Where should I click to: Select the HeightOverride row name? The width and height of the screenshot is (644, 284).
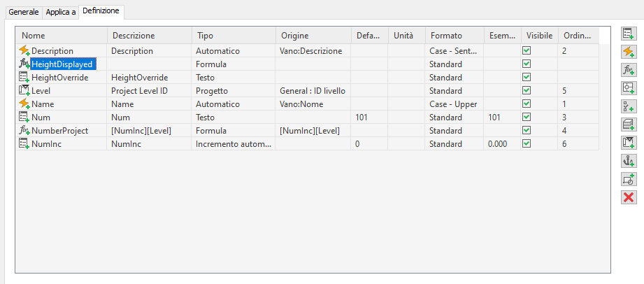[x=60, y=78]
